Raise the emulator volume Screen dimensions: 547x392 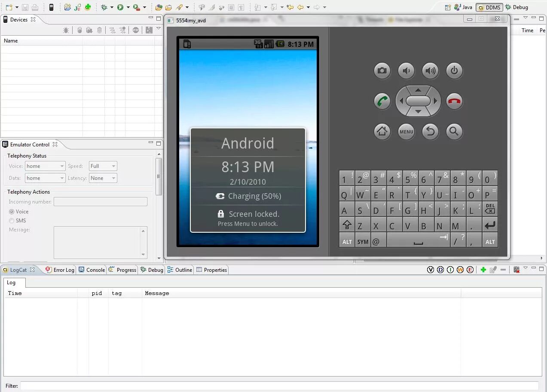pos(430,71)
